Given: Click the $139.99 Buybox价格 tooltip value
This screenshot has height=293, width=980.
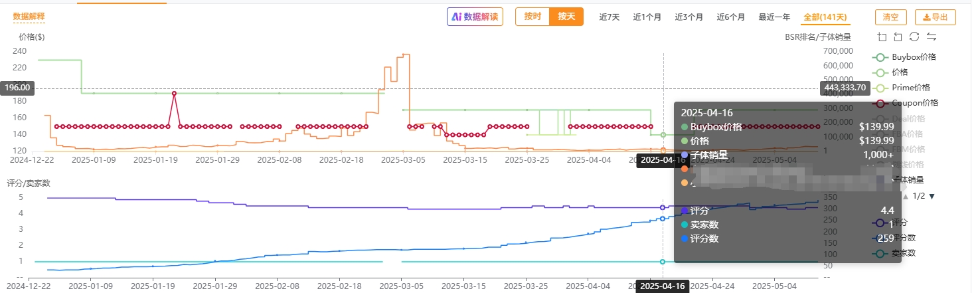Looking at the screenshot, I should pos(876,127).
